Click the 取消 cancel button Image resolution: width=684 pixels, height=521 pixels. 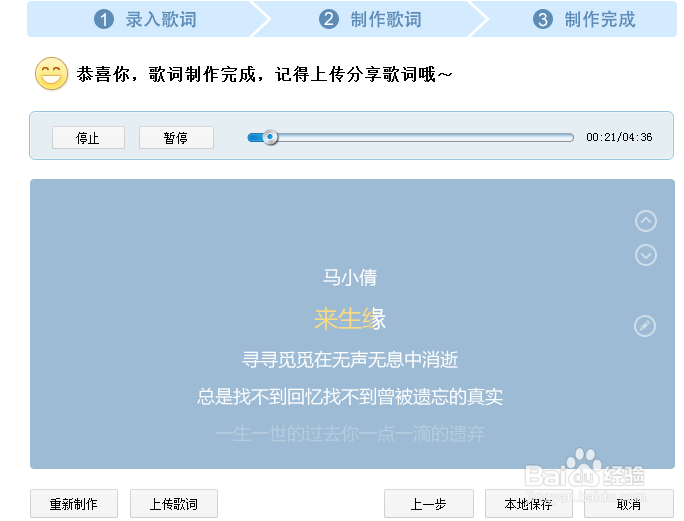coord(629,504)
